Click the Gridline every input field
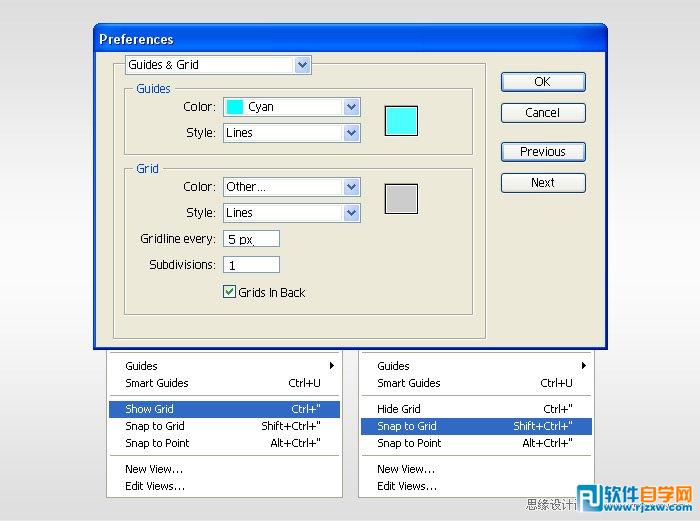Screen dimensions: 700x521 pos(251,239)
